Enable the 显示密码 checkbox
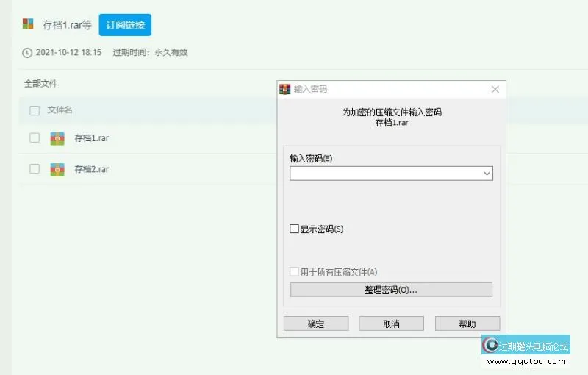Image resolution: width=588 pixels, height=375 pixels. pyautogui.click(x=295, y=229)
